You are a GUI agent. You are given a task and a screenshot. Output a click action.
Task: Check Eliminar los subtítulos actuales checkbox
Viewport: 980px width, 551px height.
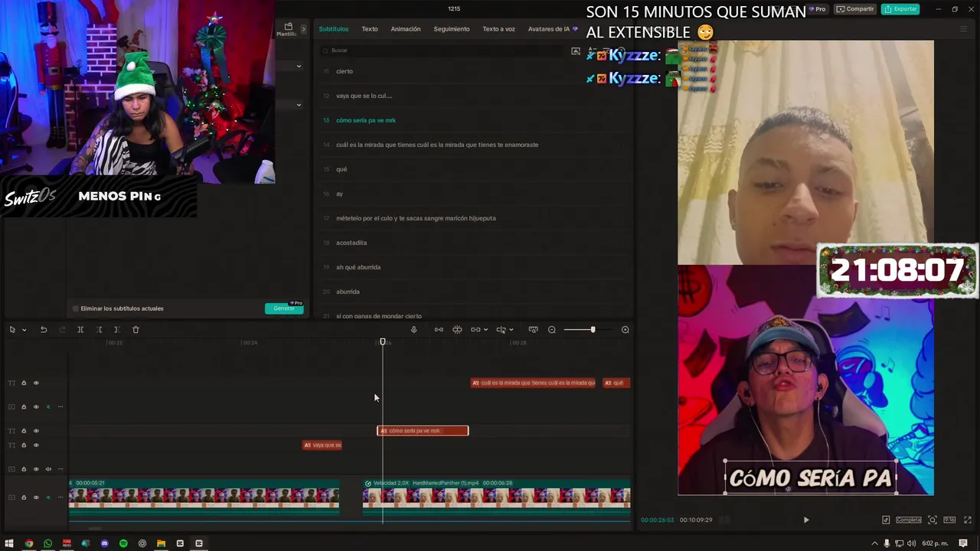coord(76,308)
